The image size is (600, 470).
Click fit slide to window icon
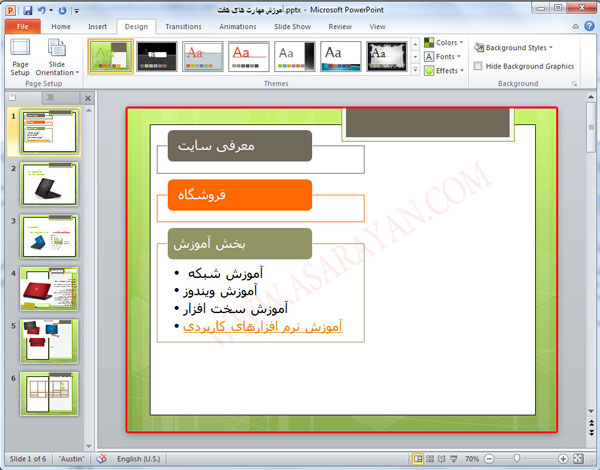click(x=579, y=459)
